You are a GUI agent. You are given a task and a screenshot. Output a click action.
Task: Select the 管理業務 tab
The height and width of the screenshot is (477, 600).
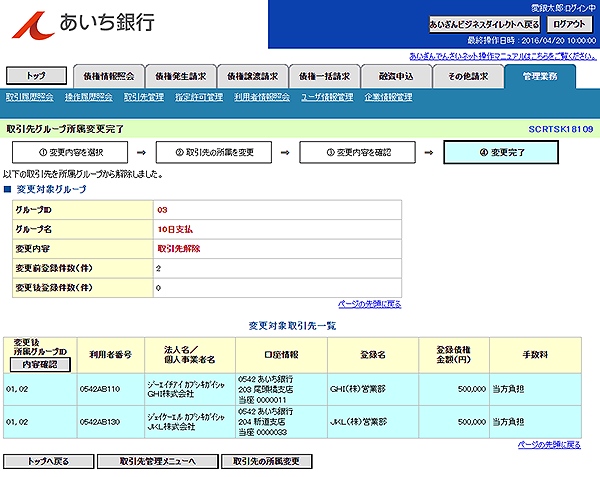540,76
